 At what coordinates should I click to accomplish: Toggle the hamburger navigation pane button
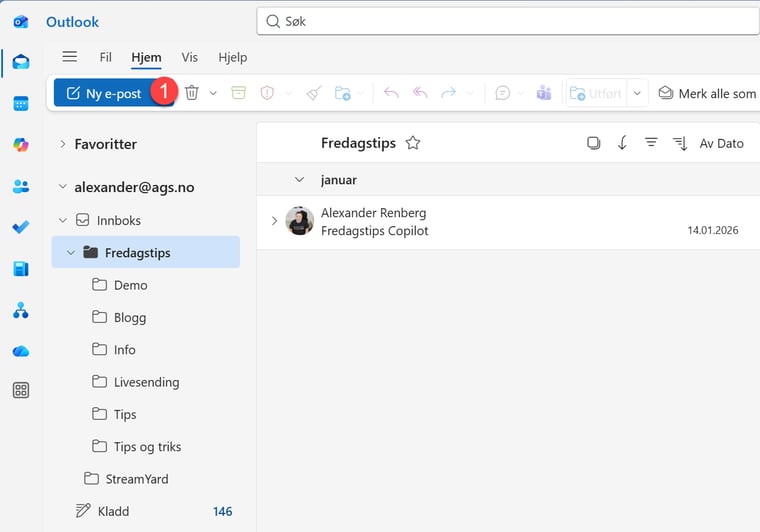[70, 57]
